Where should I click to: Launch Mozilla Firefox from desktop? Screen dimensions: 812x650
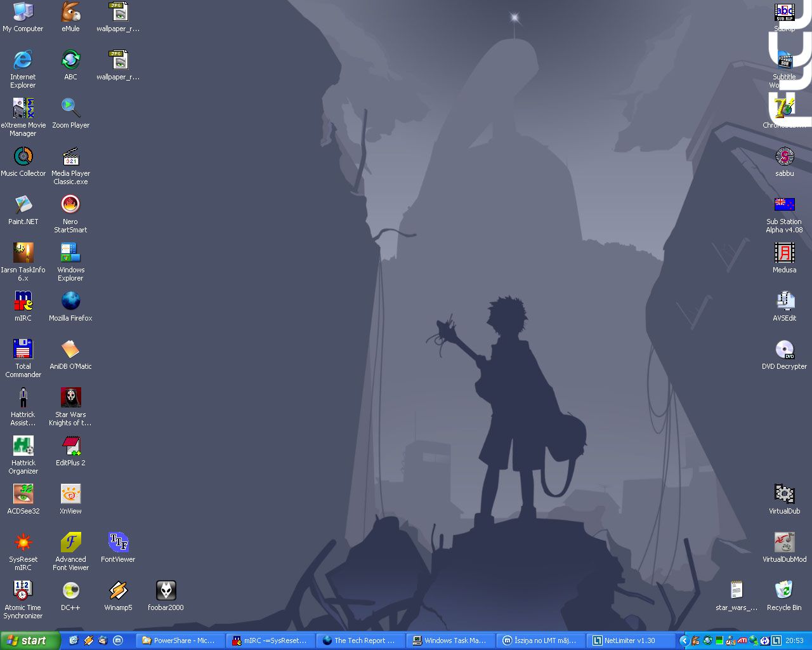tap(70, 307)
